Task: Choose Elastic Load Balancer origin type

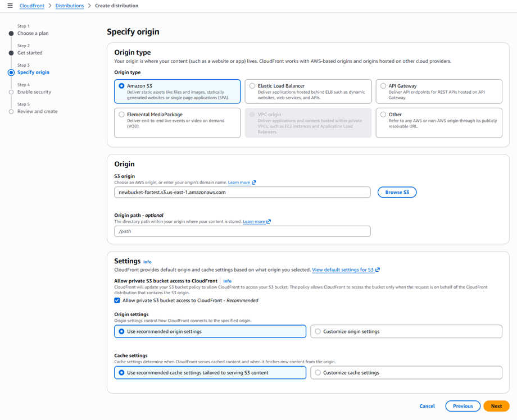Action: 252,86
